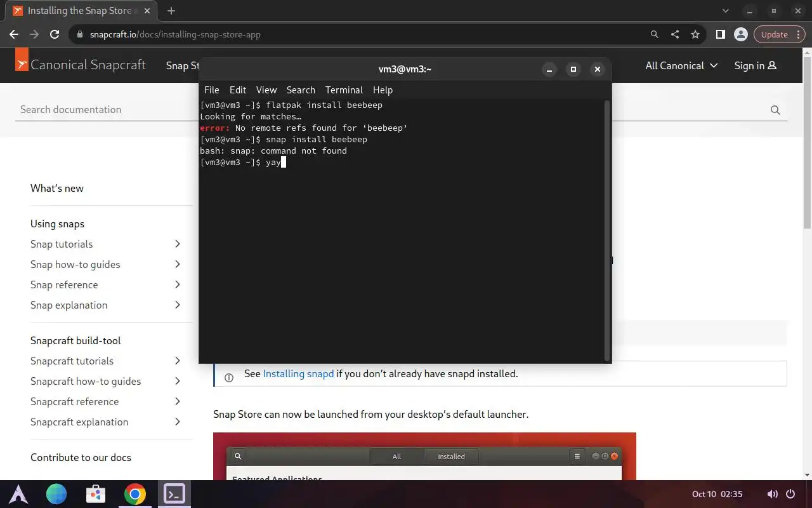
Task: Click the address bar search magnifier icon
Action: click(x=655, y=34)
